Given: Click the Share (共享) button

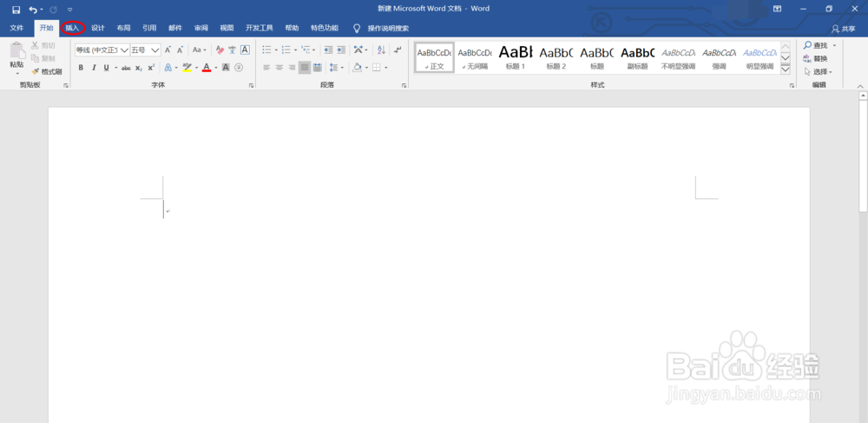Looking at the screenshot, I should 843,29.
